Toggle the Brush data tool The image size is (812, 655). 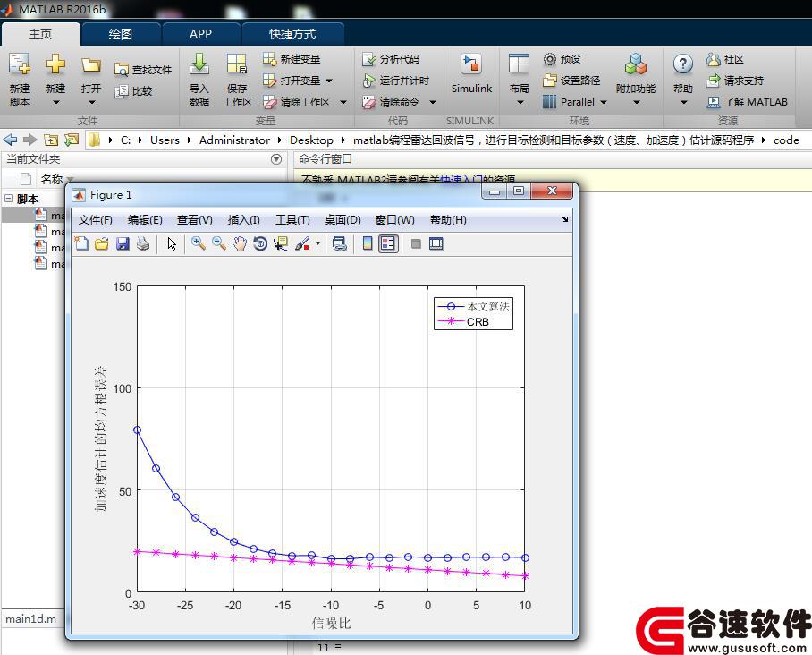[302, 243]
